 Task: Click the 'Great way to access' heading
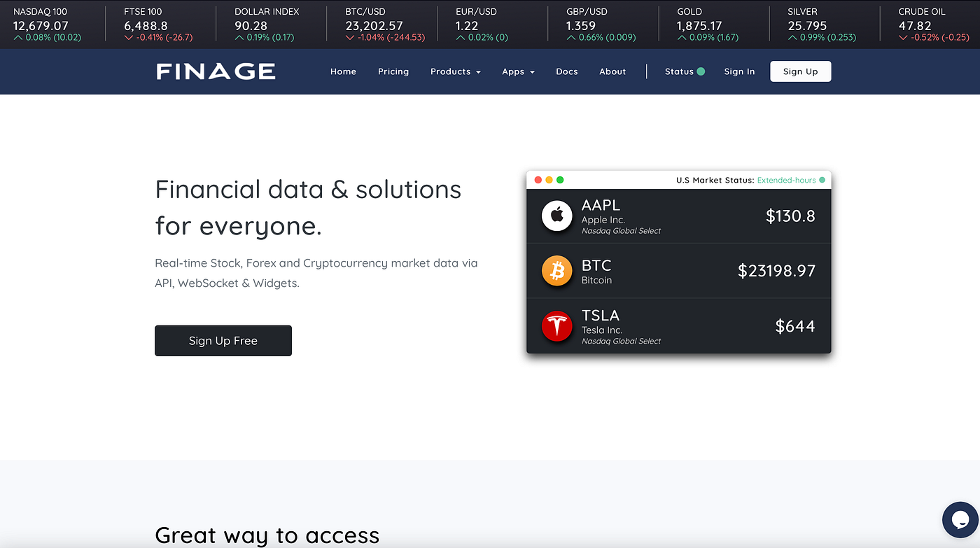(x=267, y=535)
